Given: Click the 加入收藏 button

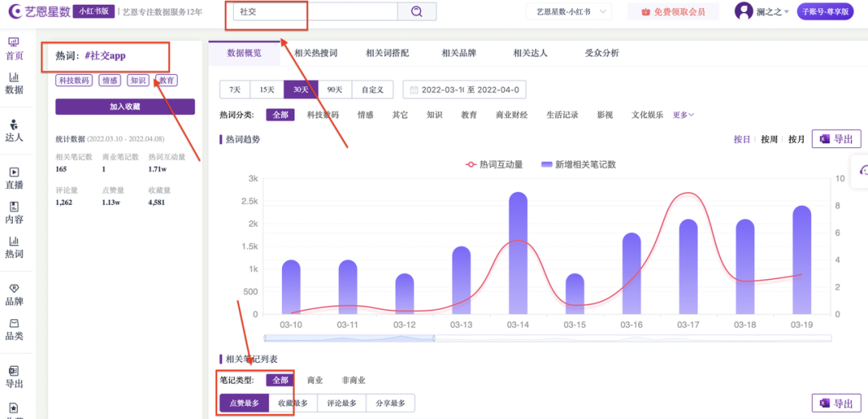Looking at the screenshot, I should (125, 107).
